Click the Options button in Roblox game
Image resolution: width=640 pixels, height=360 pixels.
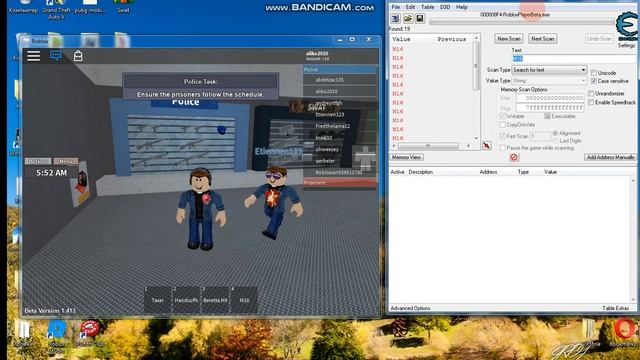click(x=38, y=161)
